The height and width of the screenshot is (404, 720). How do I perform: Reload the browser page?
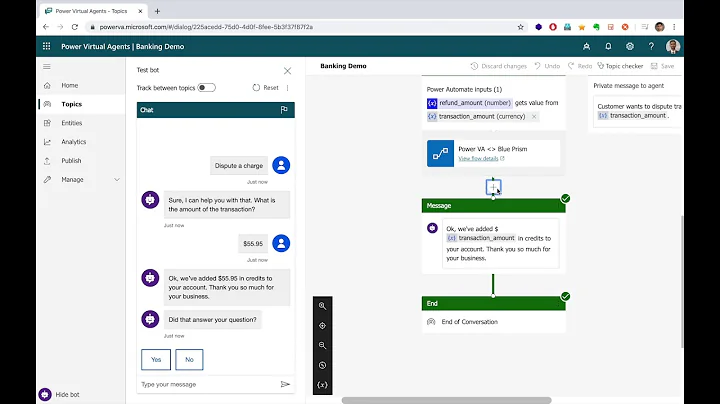pyautogui.click(x=74, y=27)
